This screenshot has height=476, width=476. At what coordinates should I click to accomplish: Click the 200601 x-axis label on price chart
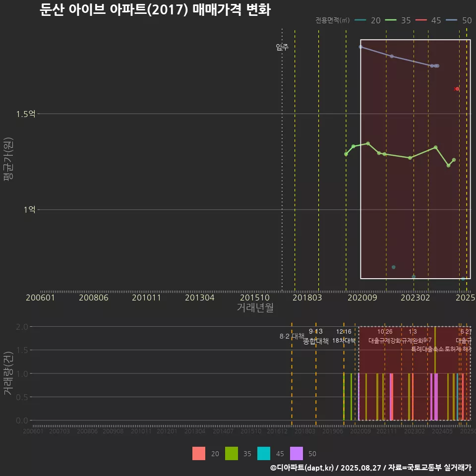pos(40,297)
